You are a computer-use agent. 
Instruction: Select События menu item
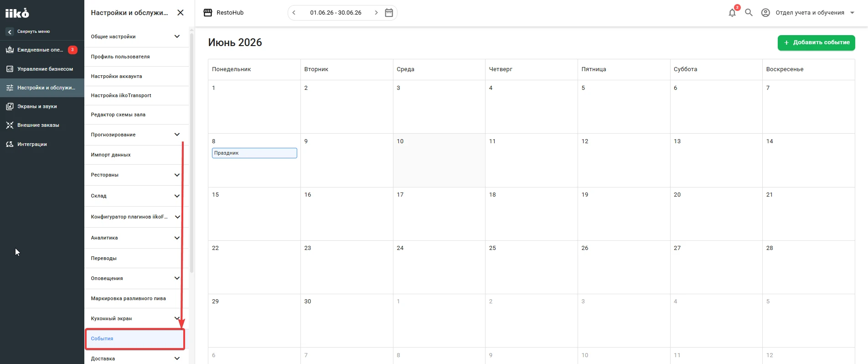[x=135, y=339]
